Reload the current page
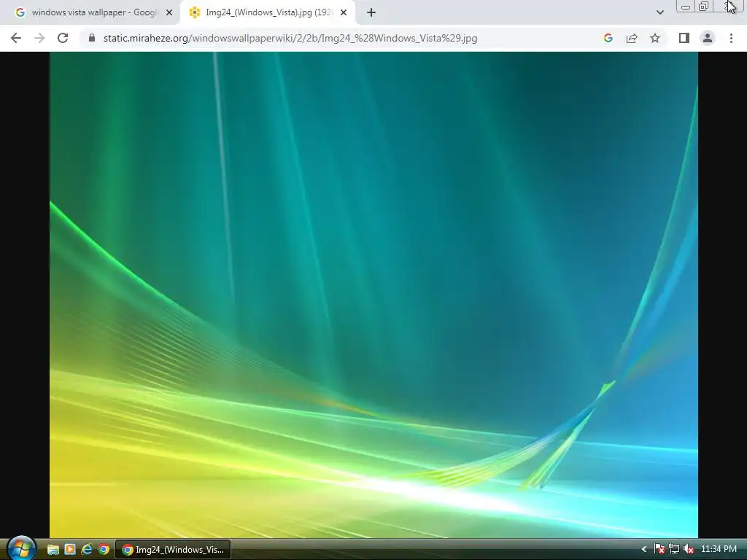 pyautogui.click(x=63, y=38)
